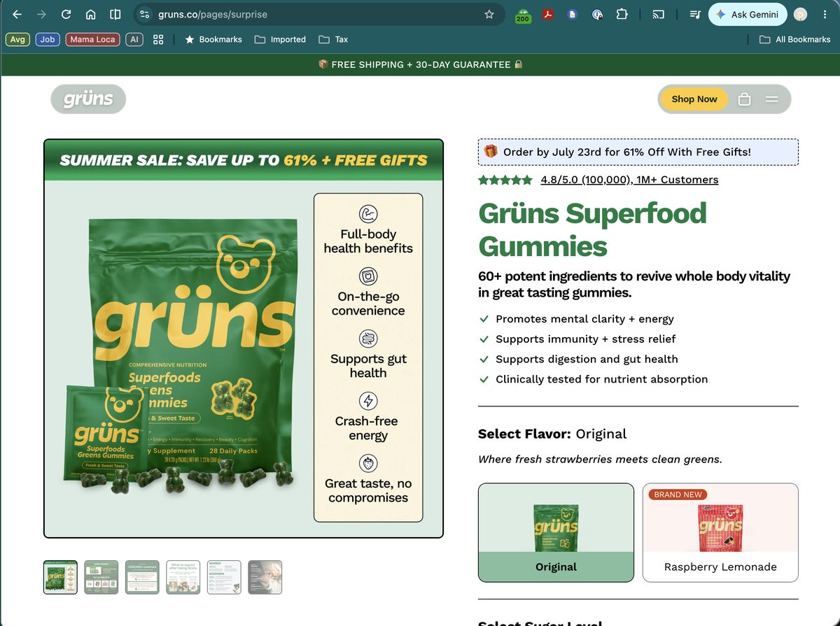Open the Chrome three-dot menu
Image resolution: width=840 pixels, height=626 pixels.
(825, 14)
